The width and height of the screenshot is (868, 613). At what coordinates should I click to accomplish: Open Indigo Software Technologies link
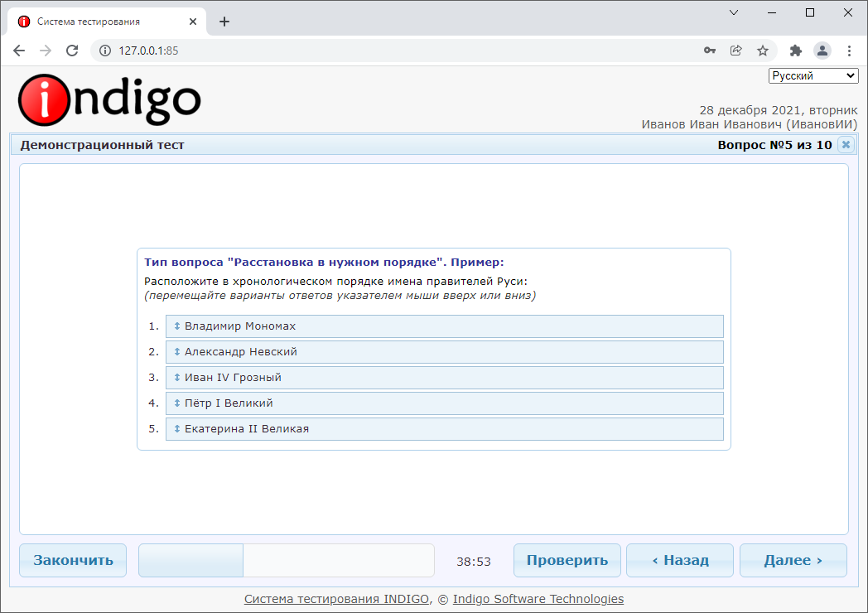coord(538,599)
